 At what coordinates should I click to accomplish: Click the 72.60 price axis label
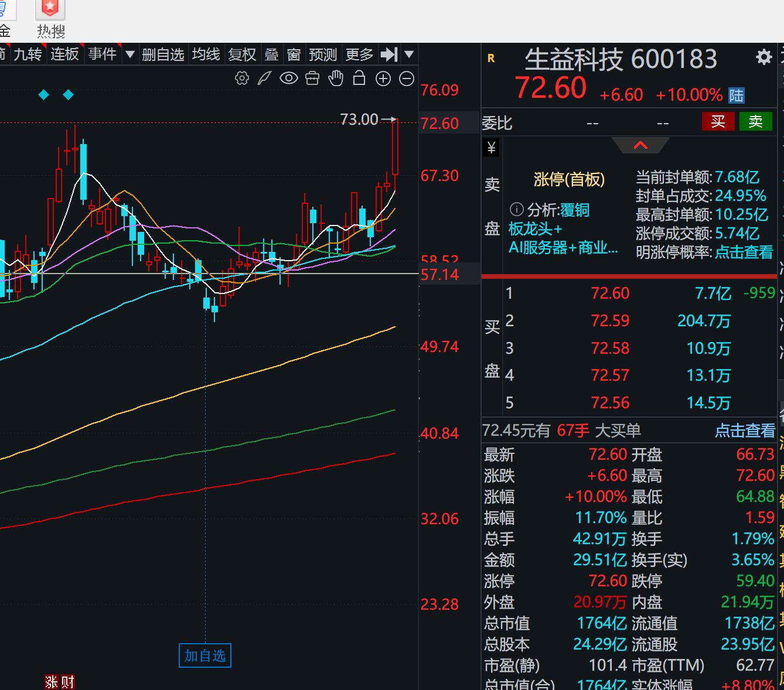click(440, 124)
